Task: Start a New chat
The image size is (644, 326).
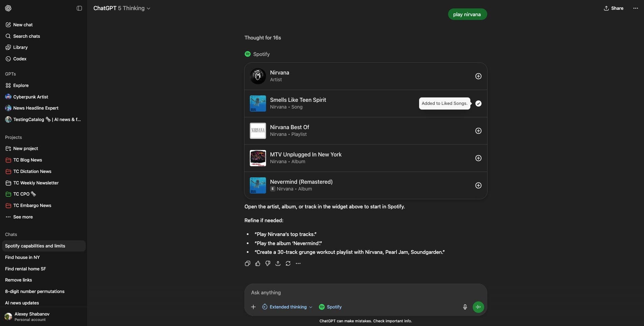Action: tap(23, 25)
